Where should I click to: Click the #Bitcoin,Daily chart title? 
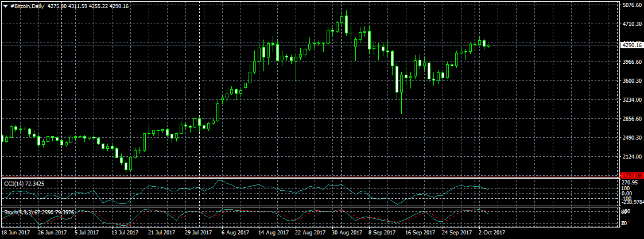[x=28, y=6]
